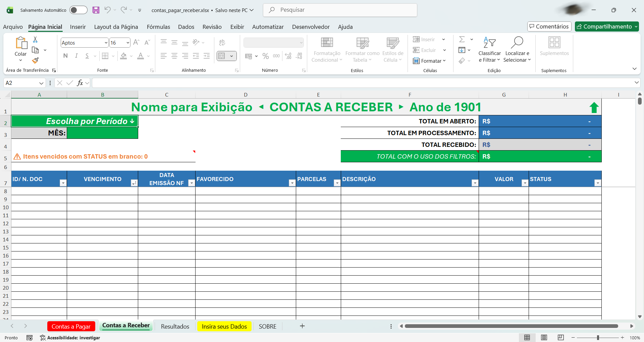
Task: Toggle bold formatting with N button
Action: [65, 56]
